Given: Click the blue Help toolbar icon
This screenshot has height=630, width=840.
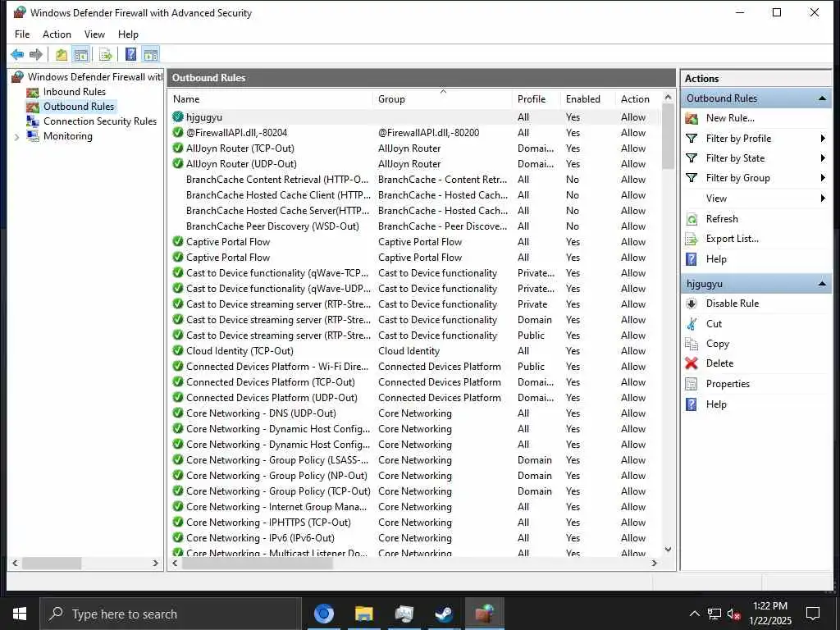Looking at the screenshot, I should [x=130, y=54].
